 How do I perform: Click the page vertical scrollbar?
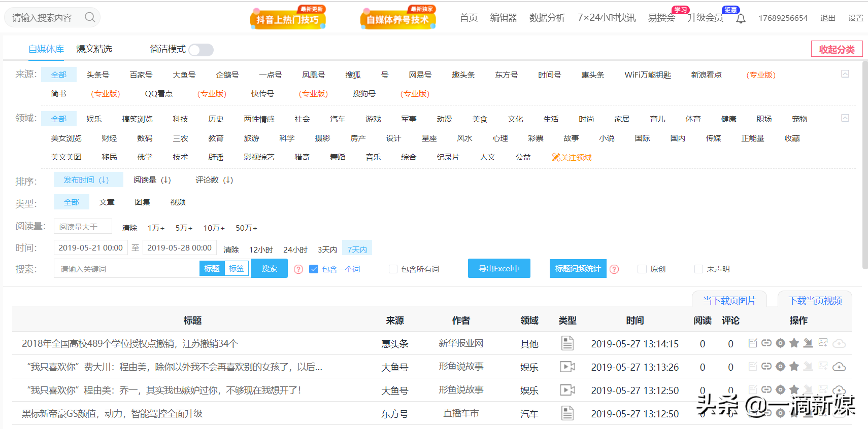[x=865, y=165]
